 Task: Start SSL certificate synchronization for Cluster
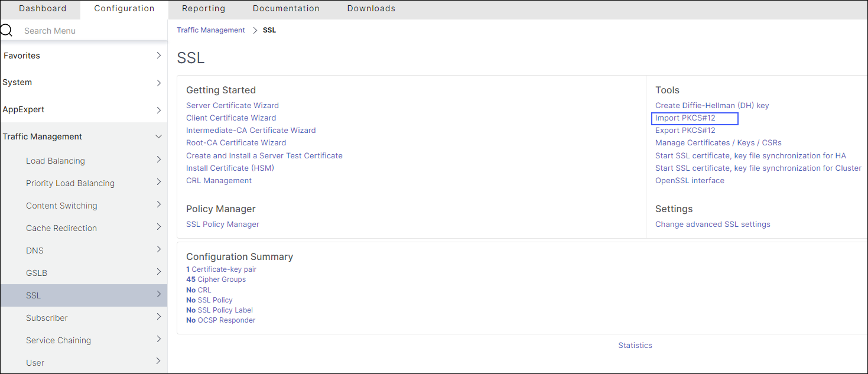(x=758, y=168)
